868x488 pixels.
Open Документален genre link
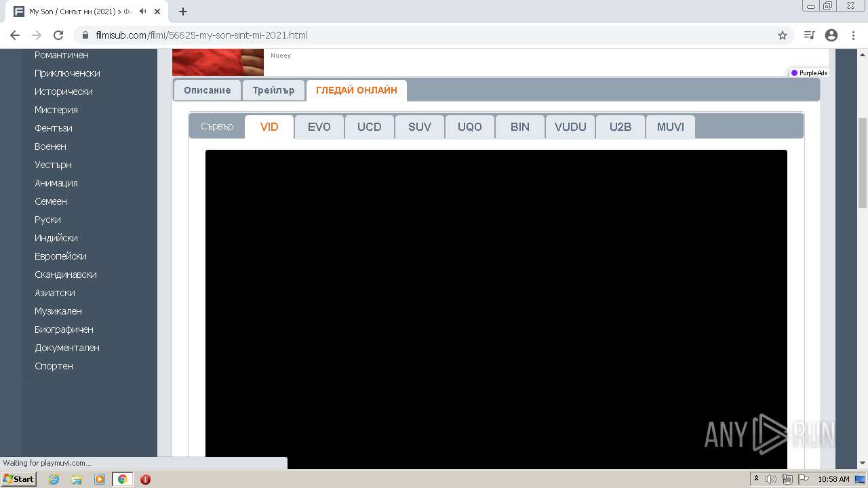(67, 348)
